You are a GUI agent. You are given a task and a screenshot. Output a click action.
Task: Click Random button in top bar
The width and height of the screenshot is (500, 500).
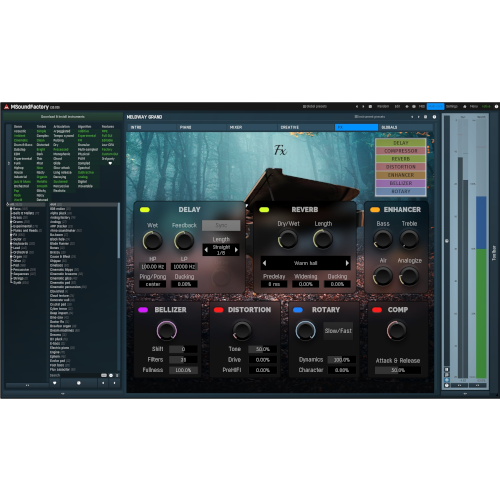coord(383,107)
